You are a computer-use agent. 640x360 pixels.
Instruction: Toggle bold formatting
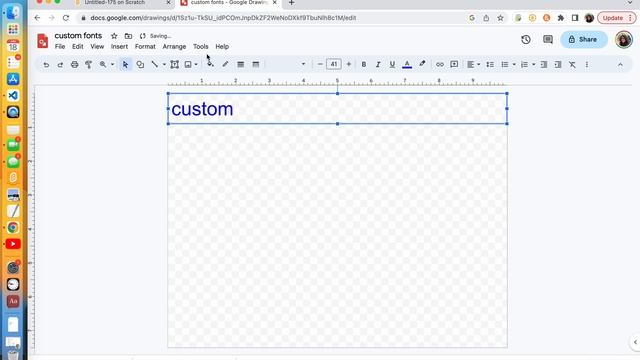pyautogui.click(x=364, y=64)
